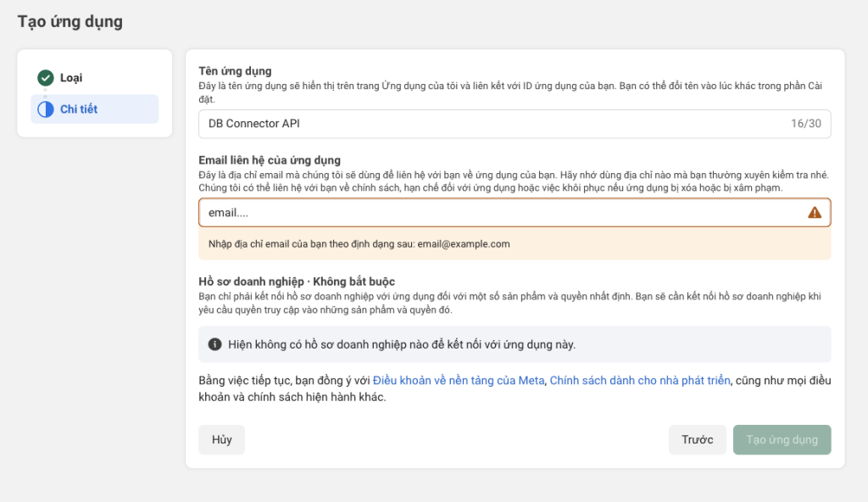Click the Hồ sơ doanh nghiệp section heading

(x=297, y=282)
